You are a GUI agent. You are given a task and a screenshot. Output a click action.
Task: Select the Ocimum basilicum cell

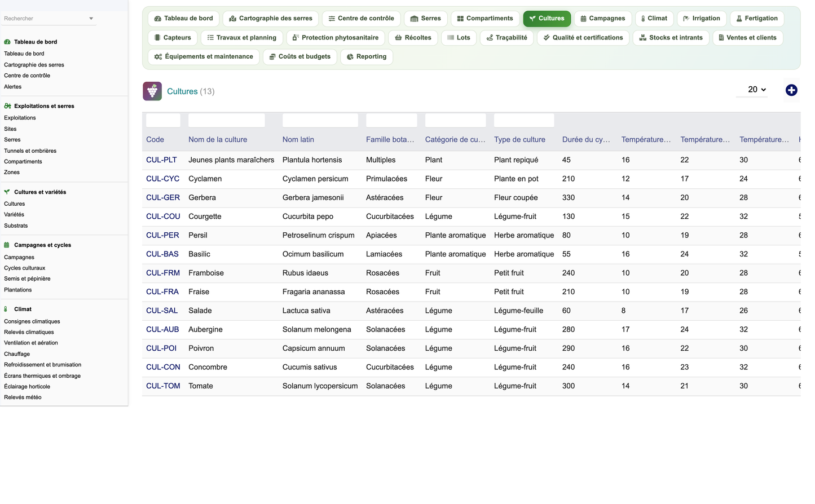click(x=313, y=254)
